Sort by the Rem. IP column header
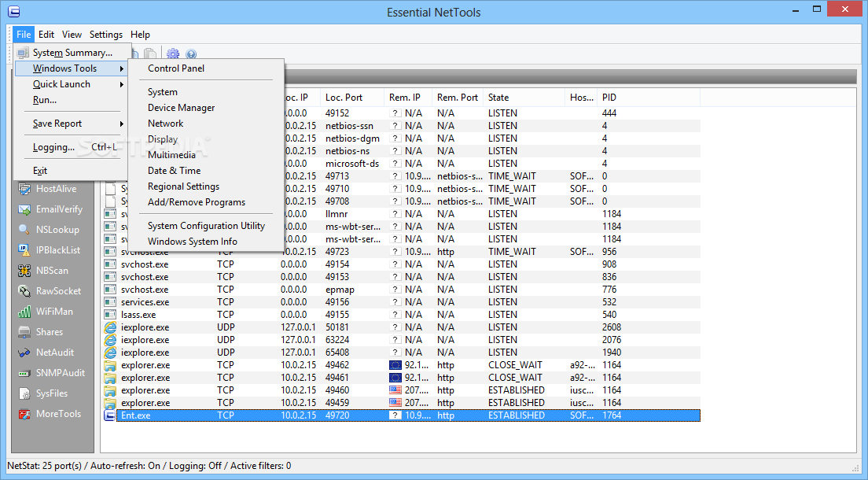The width and height of the screenshot is (868, 480). tap(408, 98)
